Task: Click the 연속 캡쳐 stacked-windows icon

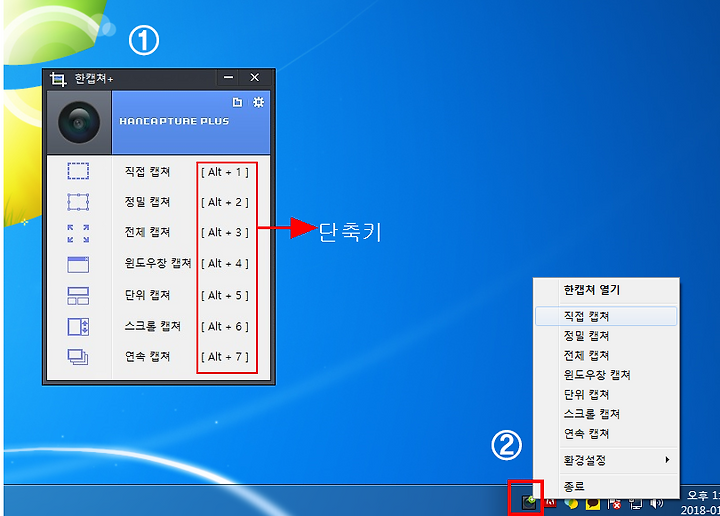Action: click(78, 357)
